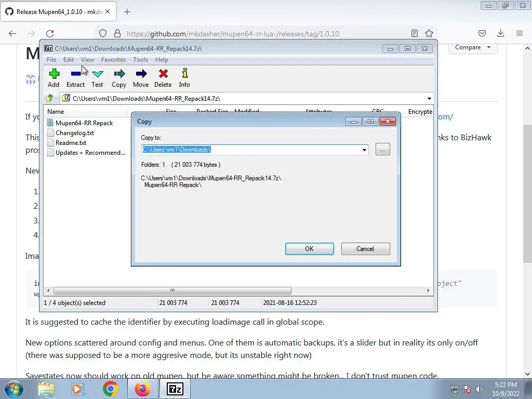Click the 7-Zip horizontal scrollbar thumb

tap(172, 291)
